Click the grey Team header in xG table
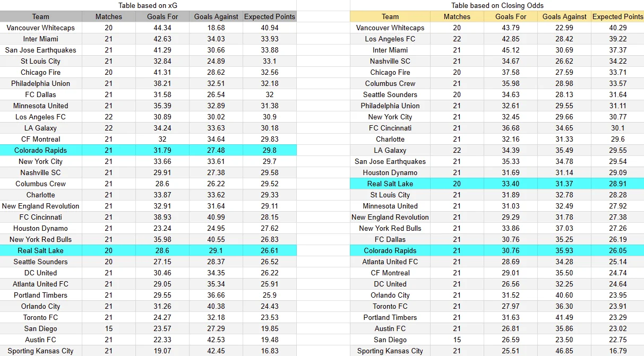Viewport: 644px width, 356px height. [x=41, y=16]
